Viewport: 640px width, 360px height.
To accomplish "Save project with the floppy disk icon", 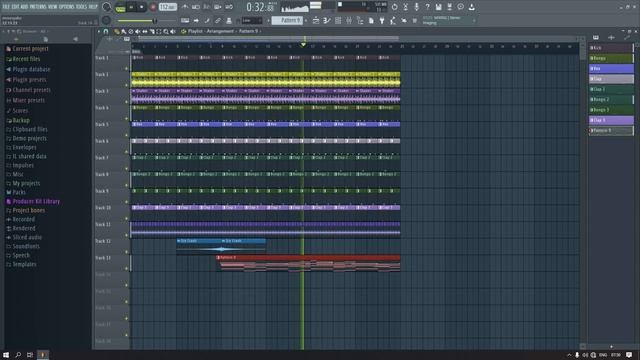I will coord(438,7).
